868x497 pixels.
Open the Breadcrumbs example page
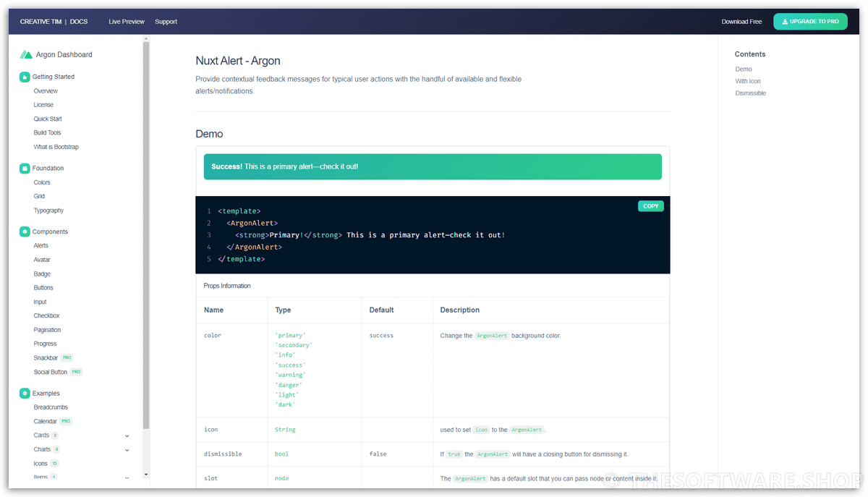(x=51, y=407)
